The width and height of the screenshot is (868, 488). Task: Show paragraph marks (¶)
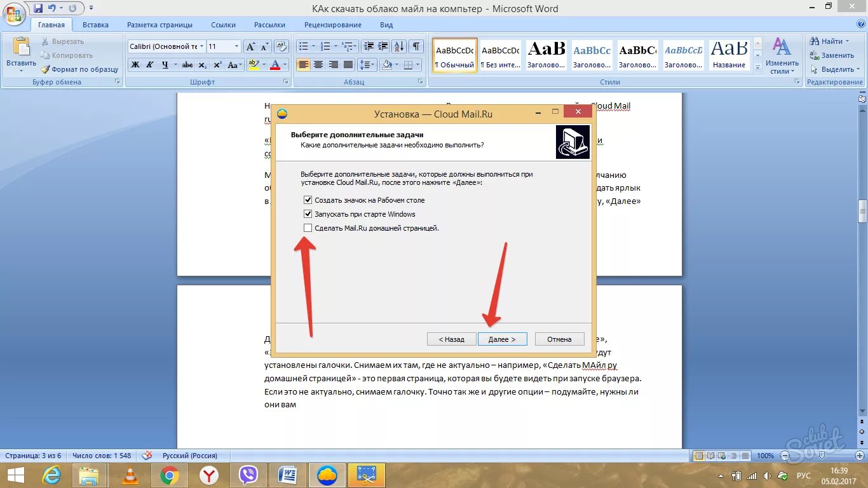coord(416,46)
